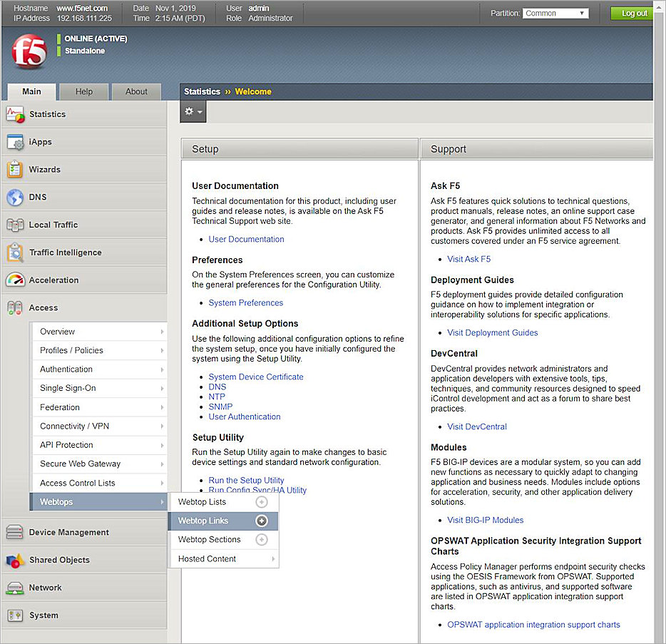Open the DNS module icon
Screen dimensions: 666x644
17,198
